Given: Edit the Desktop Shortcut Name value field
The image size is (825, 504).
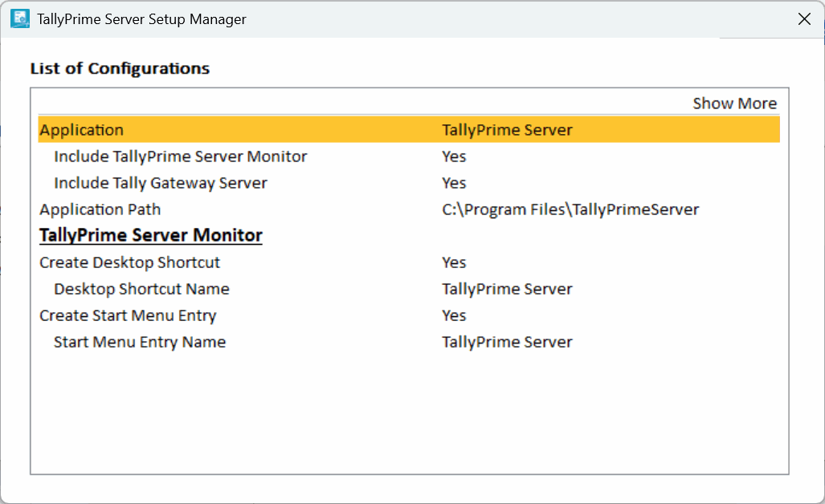Looking at the screenshot, I should (507, 289).
